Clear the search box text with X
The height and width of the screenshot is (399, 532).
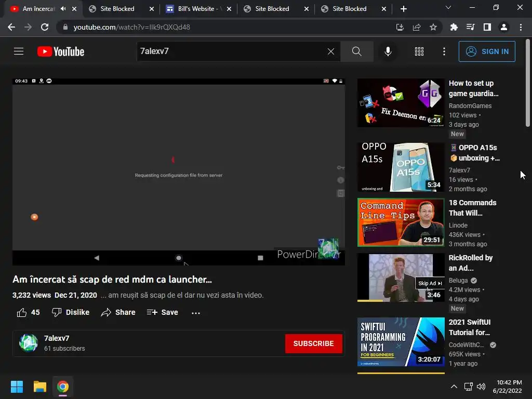[331, 51]
